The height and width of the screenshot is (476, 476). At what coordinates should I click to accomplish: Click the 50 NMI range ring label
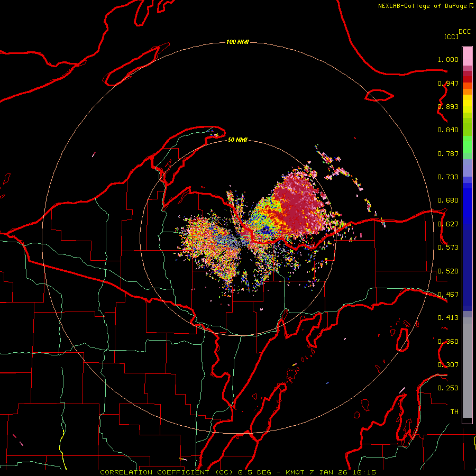[x=237, y=140]
